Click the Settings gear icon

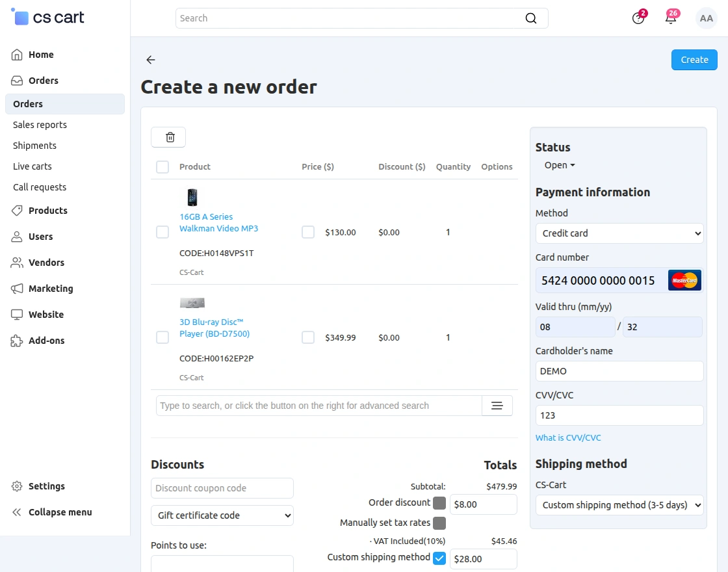[x=17, y=486]
